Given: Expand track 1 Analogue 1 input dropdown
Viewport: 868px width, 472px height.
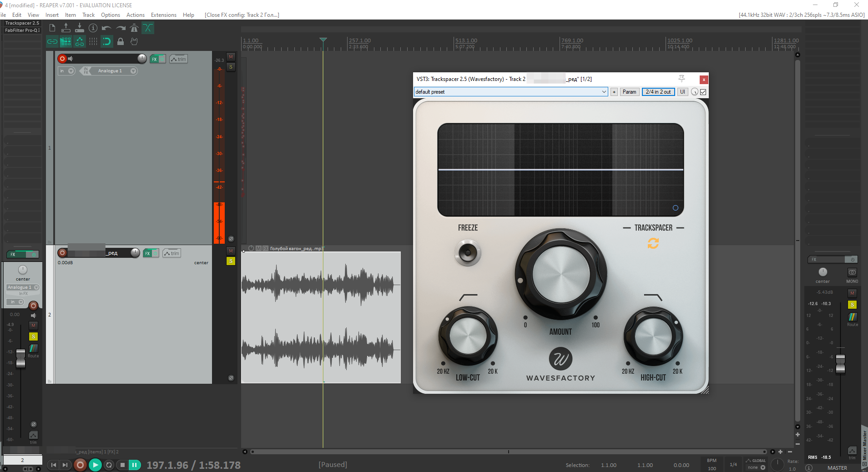Looking at the screenshot, I should (x=133, y=71).
